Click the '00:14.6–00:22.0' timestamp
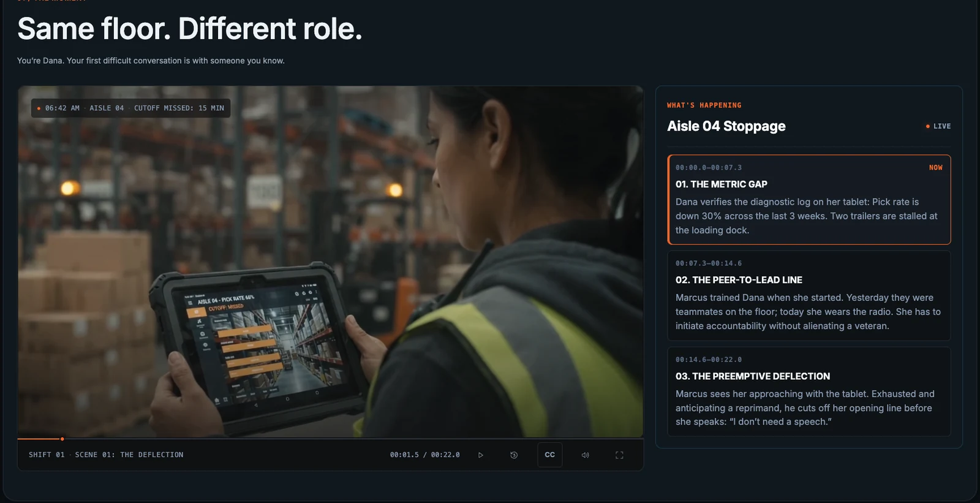Screen dimensions: 980x503 (709, 360)
